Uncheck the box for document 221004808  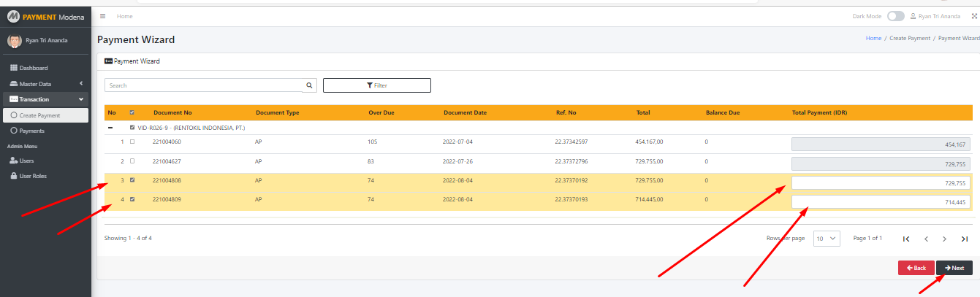[132, 180]
